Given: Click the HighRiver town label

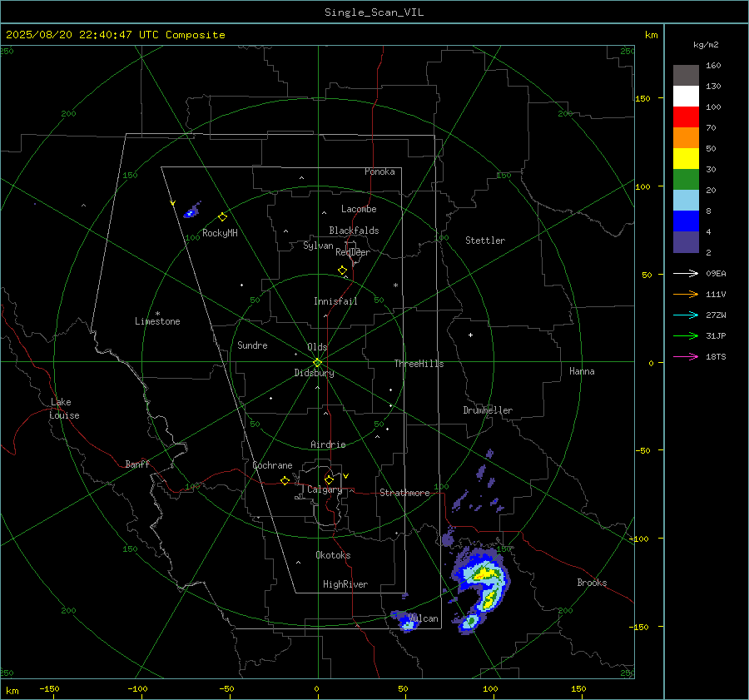Looking at the screenshot, I should (x=345, y=584).
